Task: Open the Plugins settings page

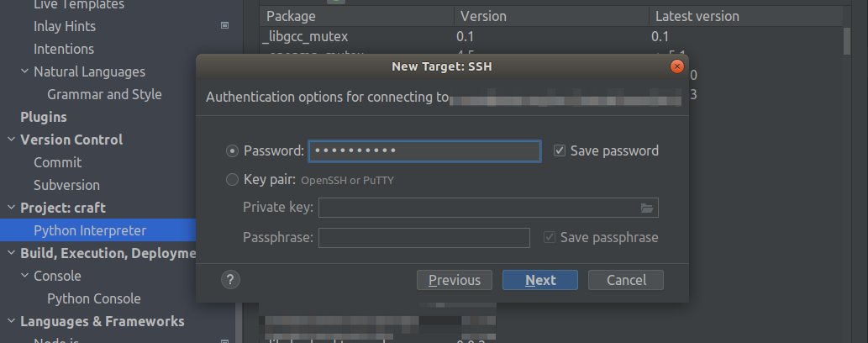Action: point(44,117)
